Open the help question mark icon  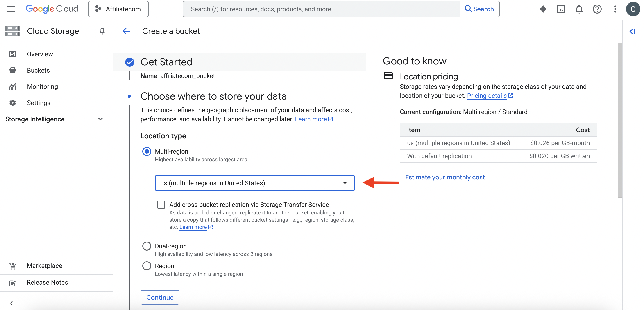(597, 9)
